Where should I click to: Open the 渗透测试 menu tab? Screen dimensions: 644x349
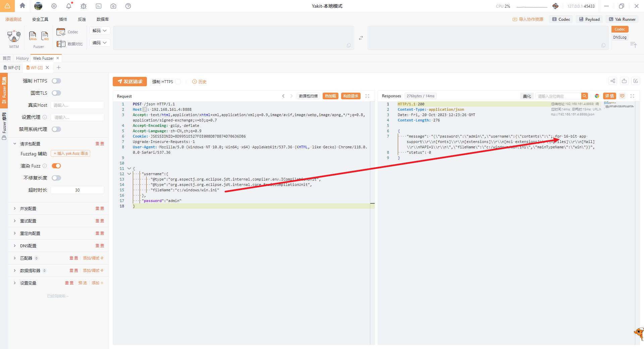coord(13,19)
